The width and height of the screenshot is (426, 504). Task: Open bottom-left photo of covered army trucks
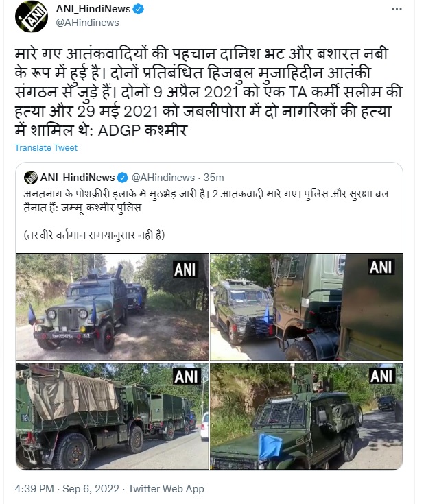tap(113, 416)
